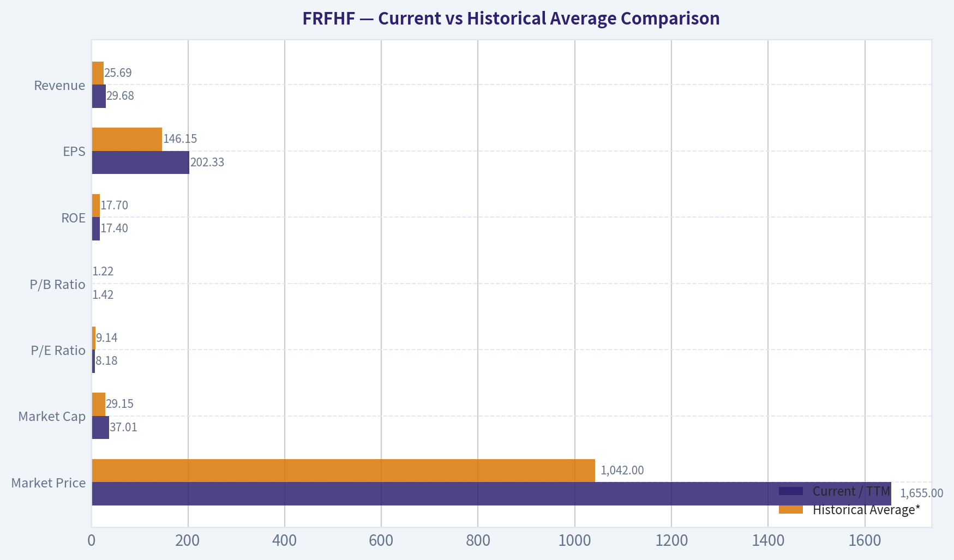954x560 pixels.
Task: Click the purple Current / TTM legend swatch
Action: (791, 491)
